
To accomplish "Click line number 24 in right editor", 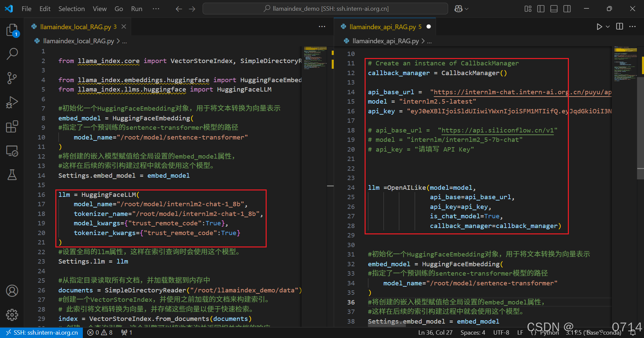I will pos(351,187).
